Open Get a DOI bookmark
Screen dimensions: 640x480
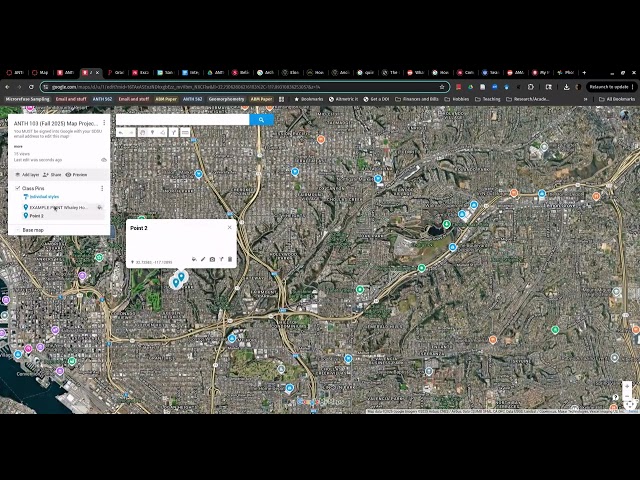376,99
